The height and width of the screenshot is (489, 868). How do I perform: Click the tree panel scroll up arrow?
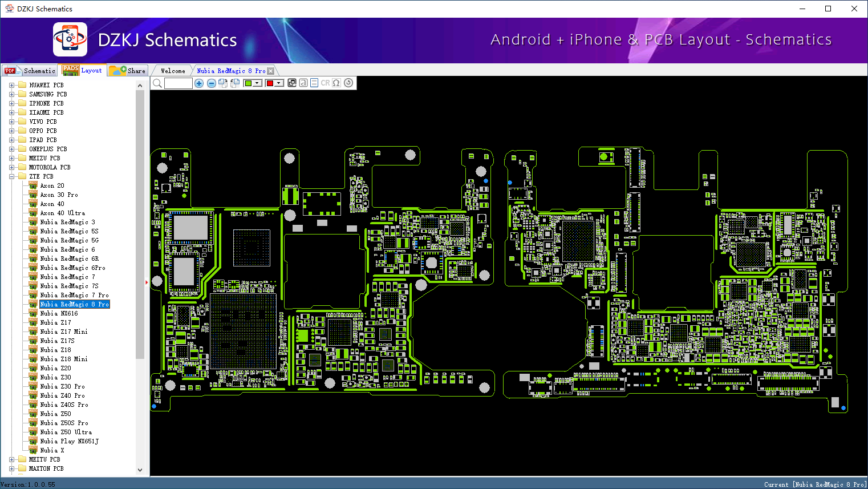click(x=140, y=86)
